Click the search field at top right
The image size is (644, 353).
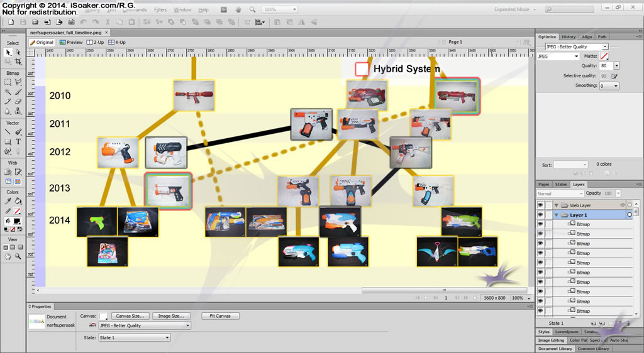569,9
